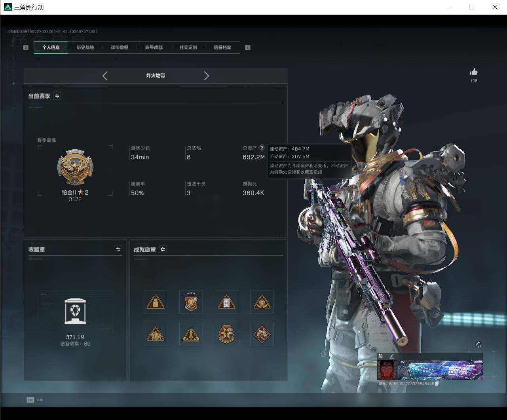This screenshot has height=420, width=507.
Task: Click the Esc return button
Action: point(34,400)
